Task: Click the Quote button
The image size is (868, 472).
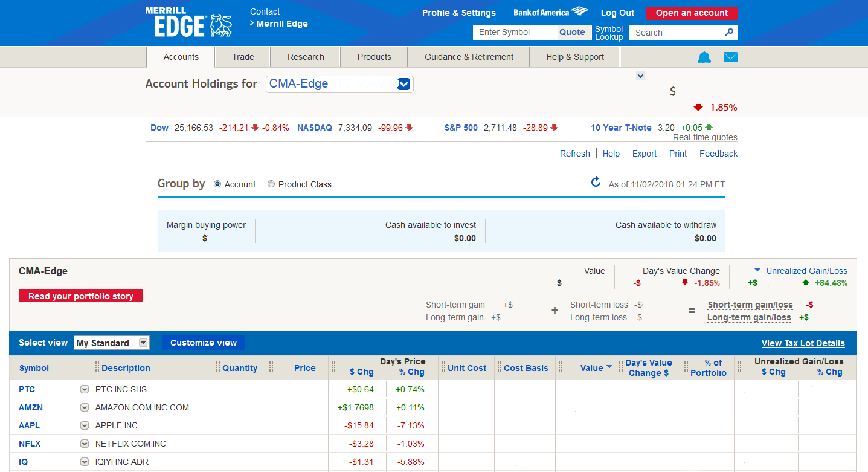Action: [x=572, y=32]
